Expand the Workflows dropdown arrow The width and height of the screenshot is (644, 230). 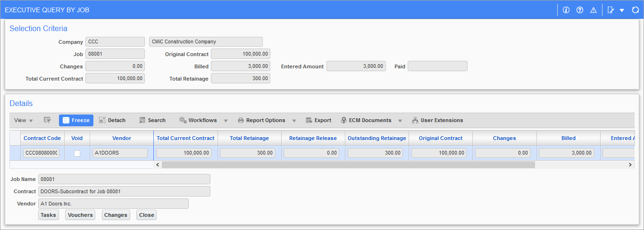pyautogui.click(x=226, y=121)
